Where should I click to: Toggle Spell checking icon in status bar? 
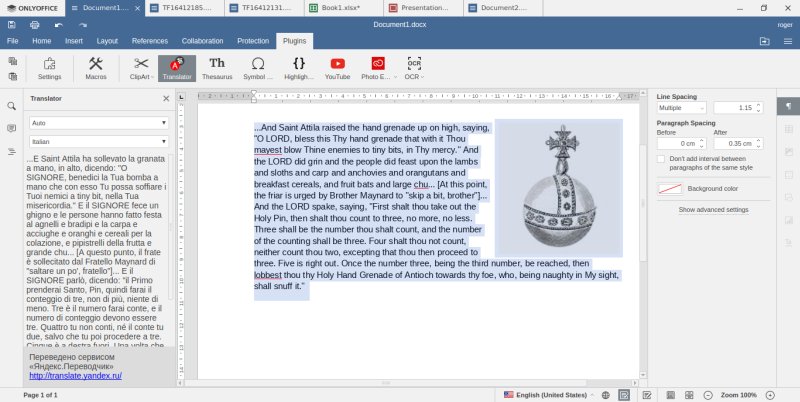623,395
